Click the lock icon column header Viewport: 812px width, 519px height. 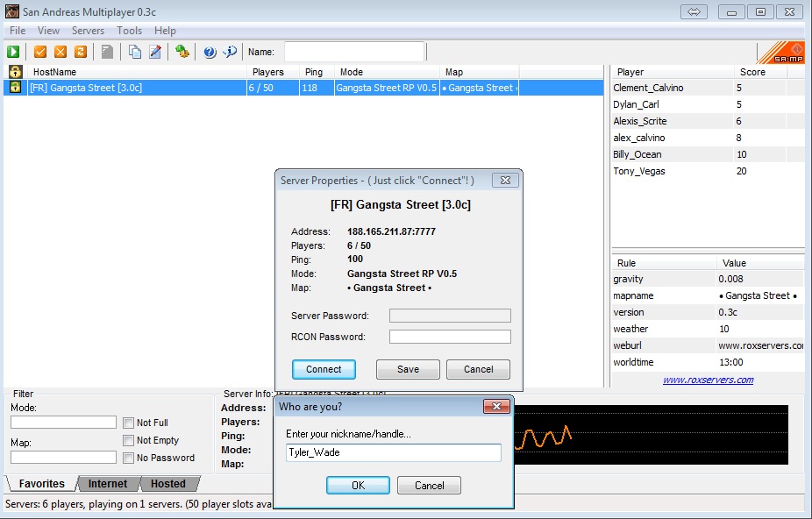point(15,72)
